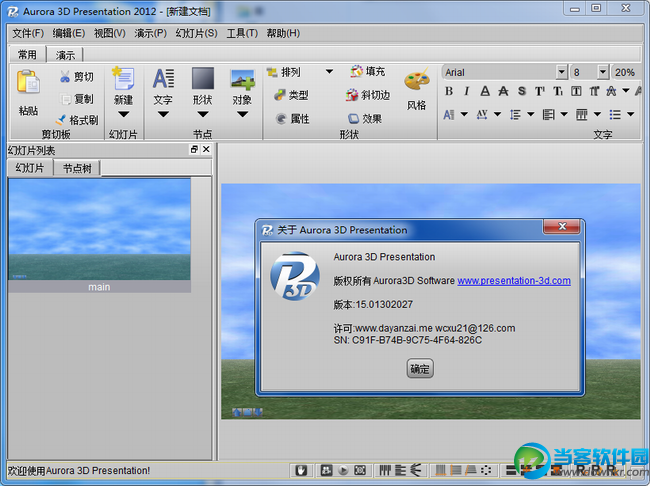The image size is (650, 486).
Task: Toggle the vertical text direction option
Action: point(594,91)
